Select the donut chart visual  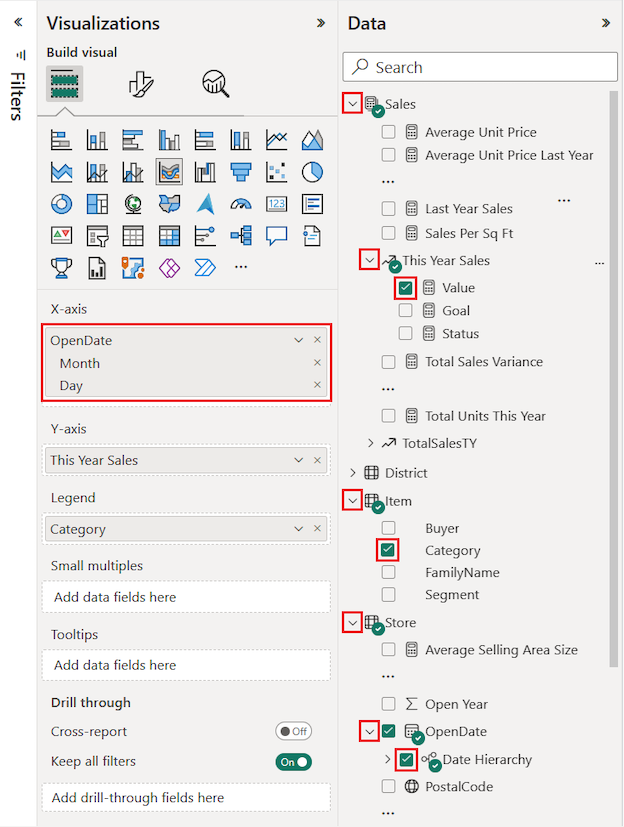[61, 204]
